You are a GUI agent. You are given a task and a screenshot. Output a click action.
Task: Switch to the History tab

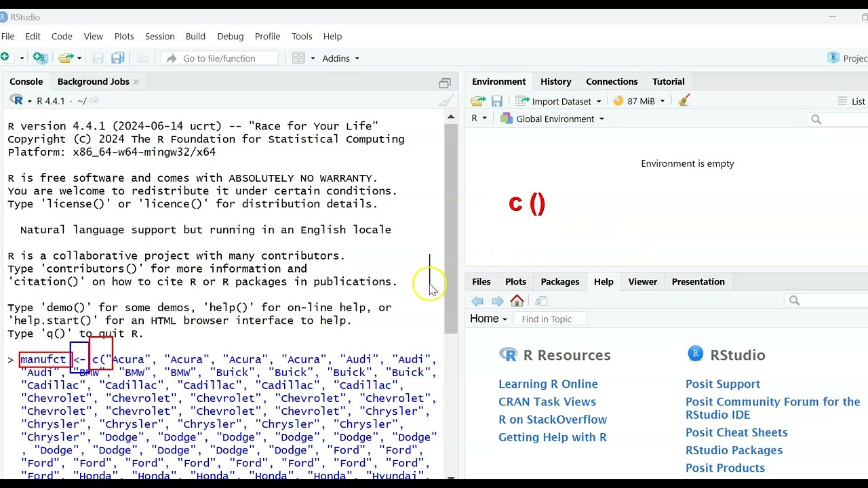(556, 81)
